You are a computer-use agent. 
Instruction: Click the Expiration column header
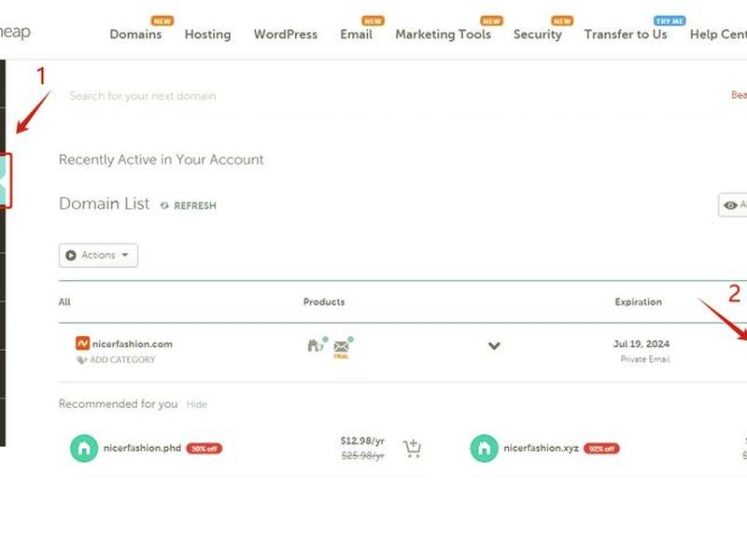[639, 301]
